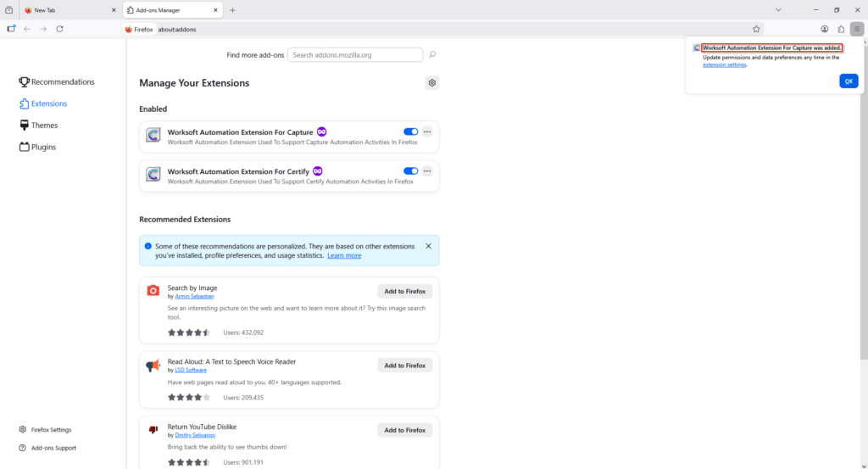Open Plugins in the sidebar

point(37,147)
